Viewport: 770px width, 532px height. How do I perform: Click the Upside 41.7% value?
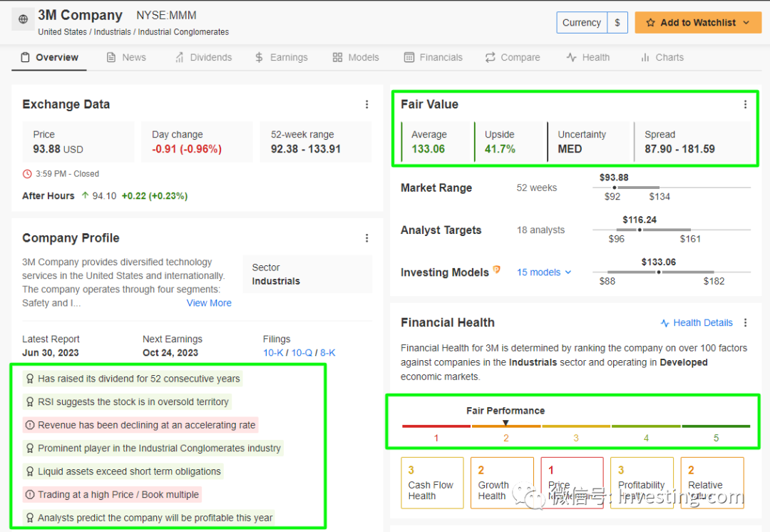(x=500, y=149)
